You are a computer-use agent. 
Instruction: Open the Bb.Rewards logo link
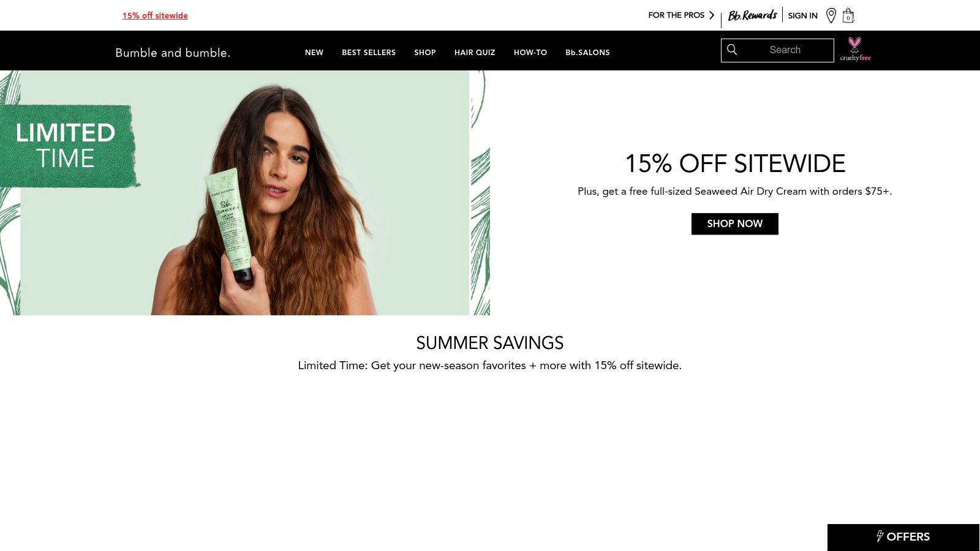tap(752, 15)
